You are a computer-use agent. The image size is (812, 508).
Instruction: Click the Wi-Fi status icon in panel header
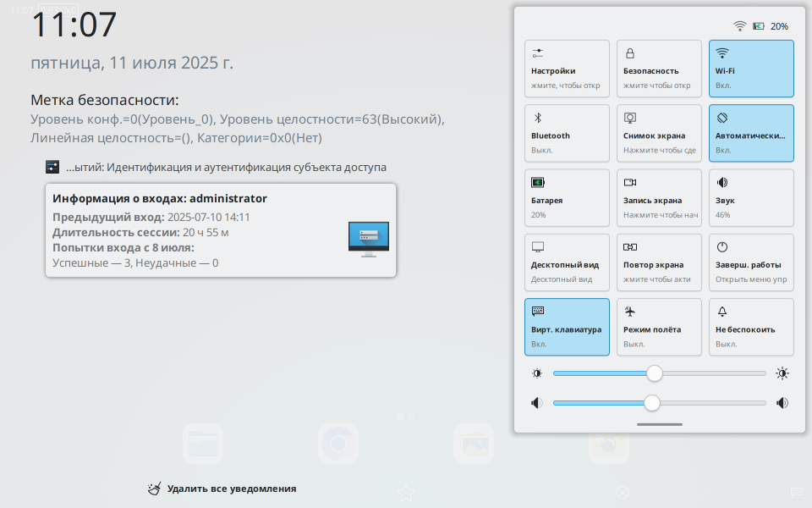coord(739,26)
